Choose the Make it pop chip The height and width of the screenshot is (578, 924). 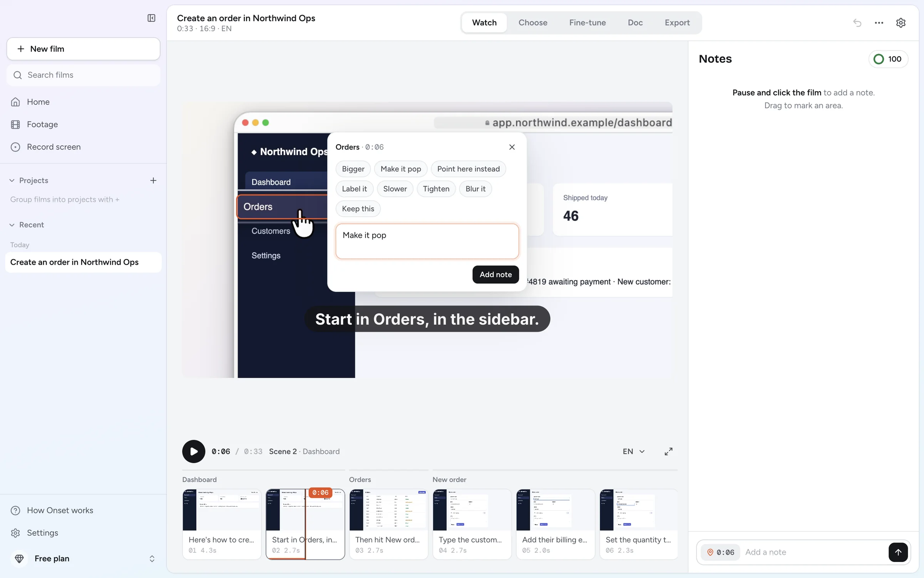tap(401, 169)
